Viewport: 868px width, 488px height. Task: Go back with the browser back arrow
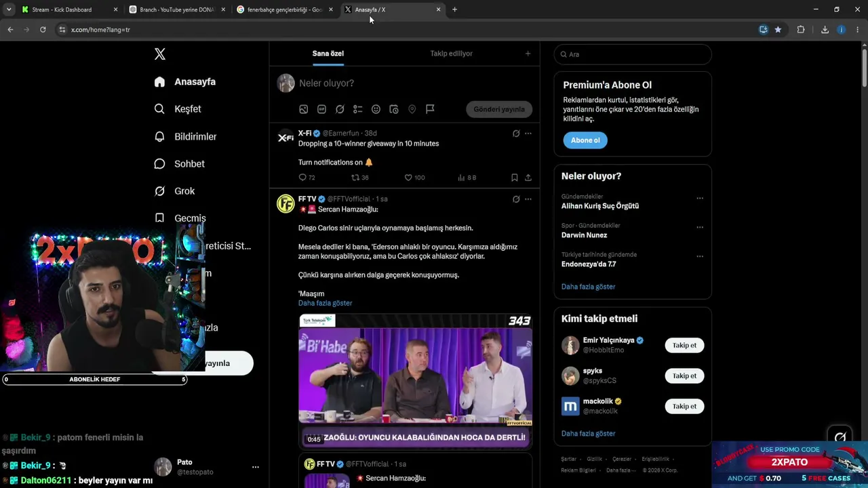click(x=10, y=30)
